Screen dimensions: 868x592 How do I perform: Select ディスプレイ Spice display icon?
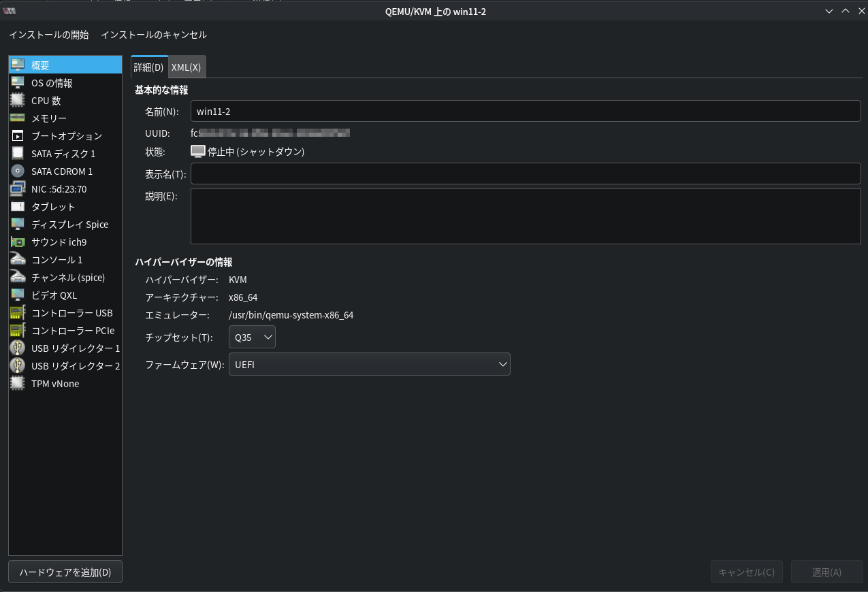[x=18, y=225]
